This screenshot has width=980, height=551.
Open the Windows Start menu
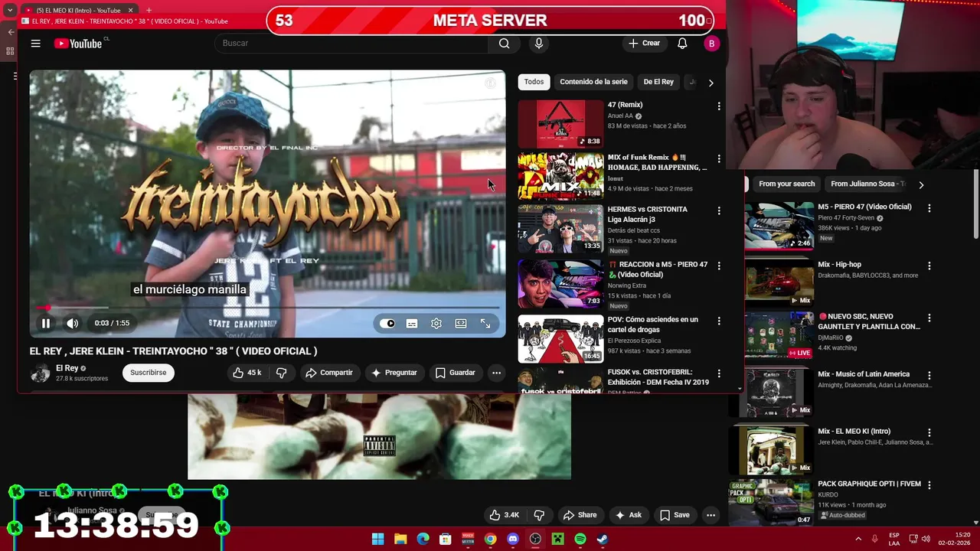click(x=378, y=539)
